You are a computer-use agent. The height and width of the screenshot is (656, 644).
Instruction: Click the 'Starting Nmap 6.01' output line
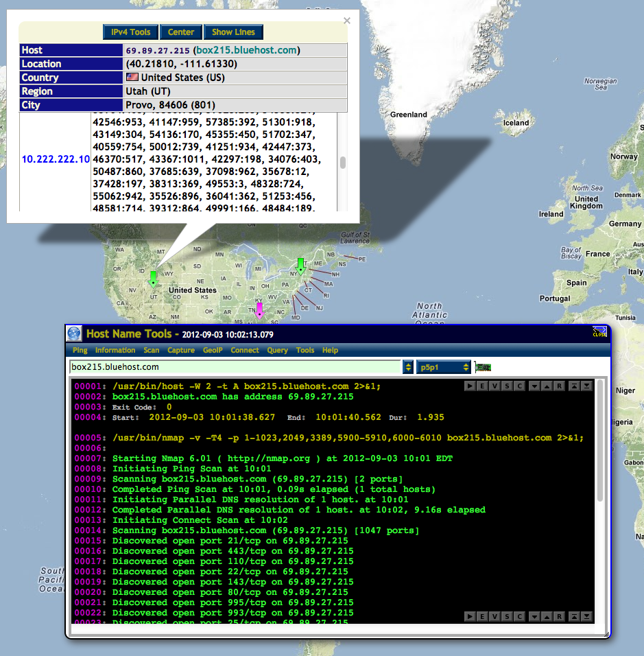click(283, 458)
